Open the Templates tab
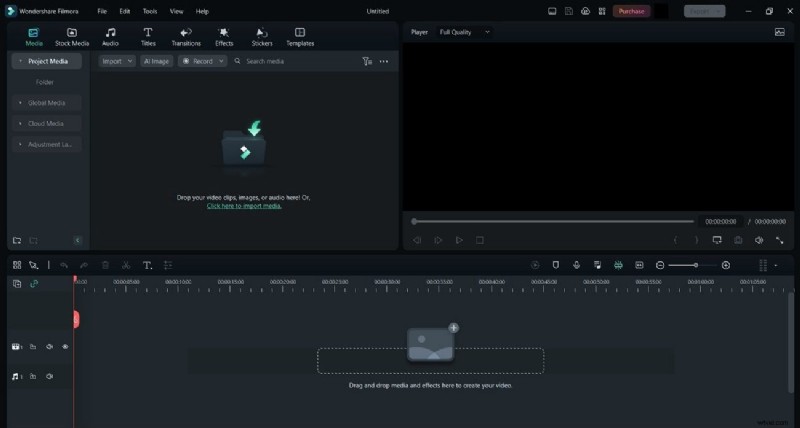 tap(300, 37)
